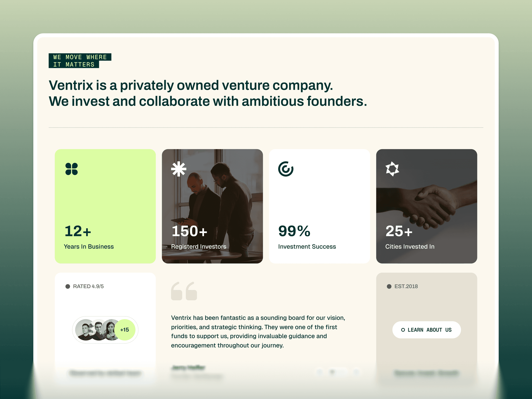Click the four-leaf clover icon on green card

71,169
